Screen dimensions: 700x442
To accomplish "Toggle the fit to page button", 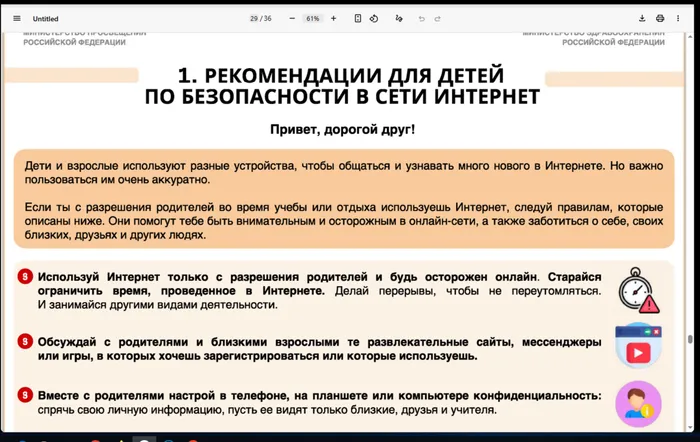I will coord(358,18).
